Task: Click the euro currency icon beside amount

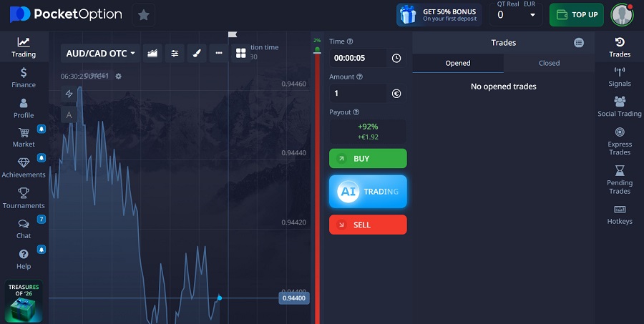Action: (396, 93)
